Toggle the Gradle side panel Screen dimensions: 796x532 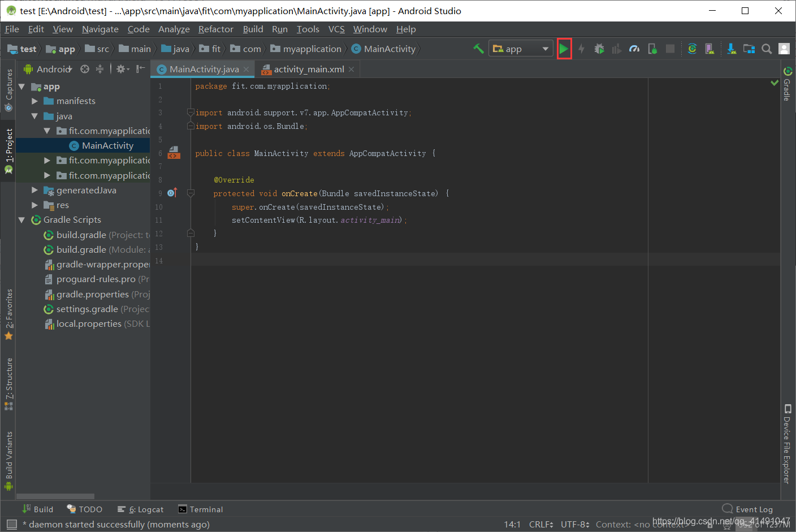tap(787, 84)
